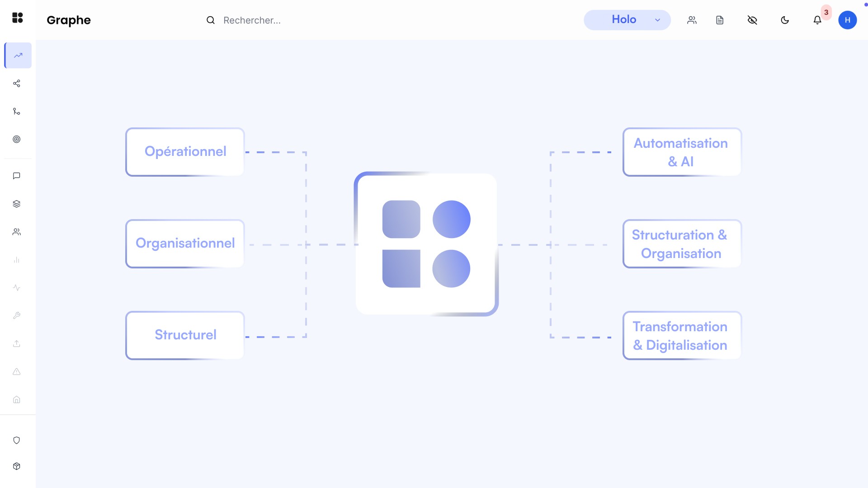Select the Transformation & Digitalisation node

pos(682,335)
